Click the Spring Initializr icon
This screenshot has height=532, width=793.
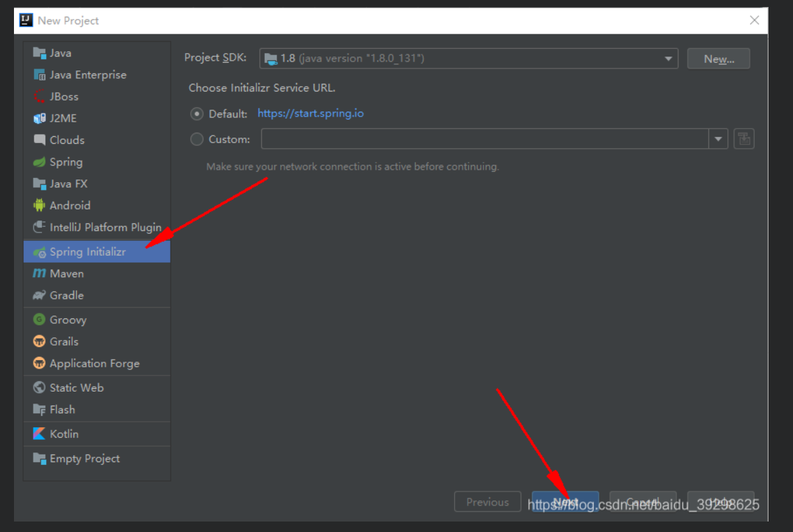pos(39,251)
